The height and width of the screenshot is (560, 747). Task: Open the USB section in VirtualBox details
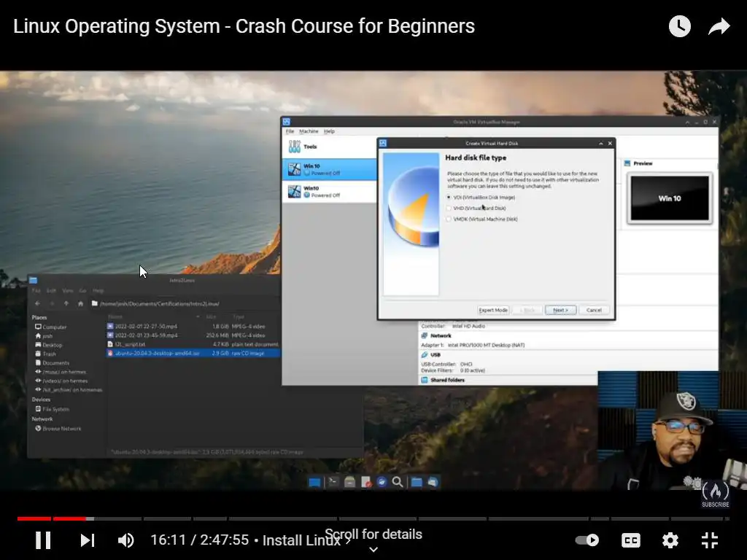pyautogui.click(x=435, y=355)
